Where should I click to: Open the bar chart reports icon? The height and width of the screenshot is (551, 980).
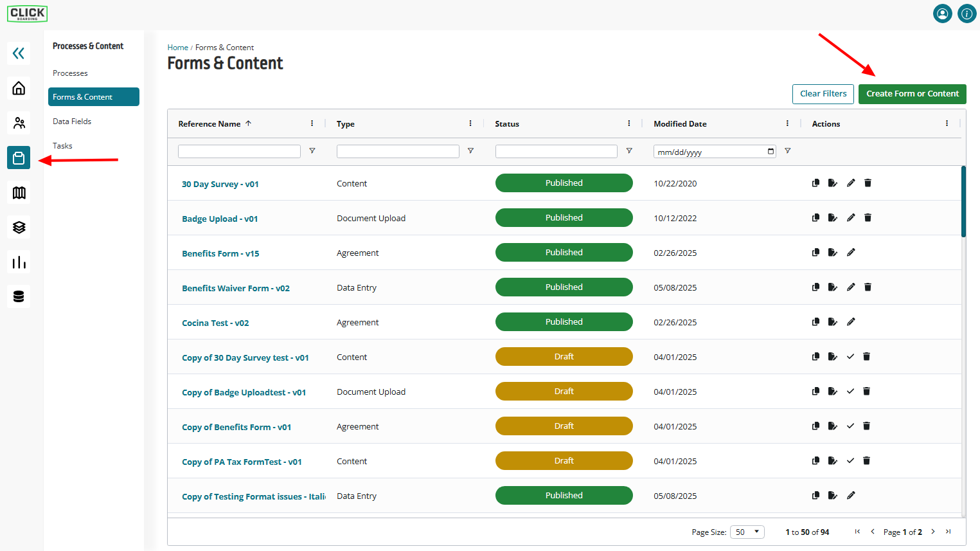point(19,262)
